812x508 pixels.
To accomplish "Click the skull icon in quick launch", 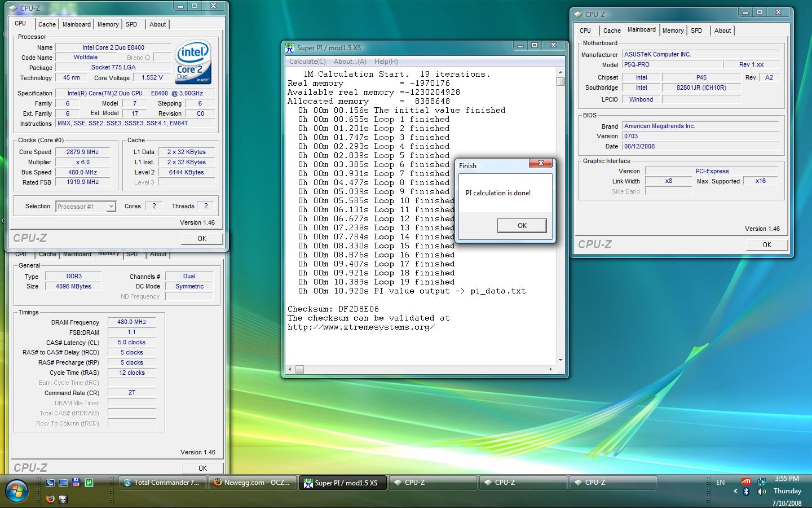I will (63, 498).
